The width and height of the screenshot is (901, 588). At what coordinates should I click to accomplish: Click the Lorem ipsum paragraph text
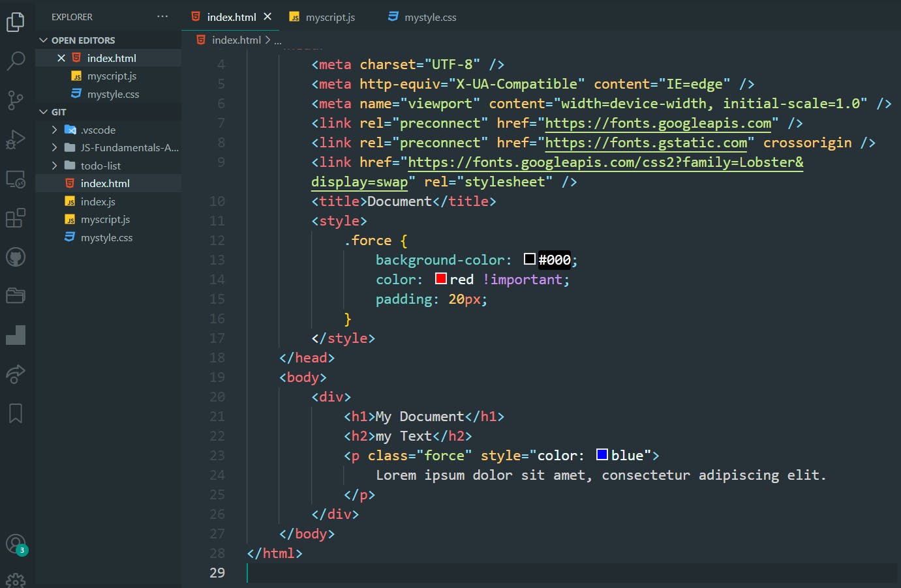(601, 475)
